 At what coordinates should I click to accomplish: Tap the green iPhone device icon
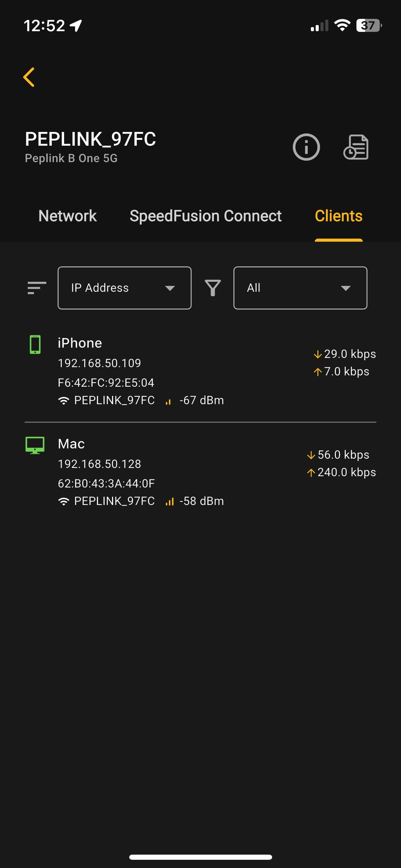pos(35,345)
